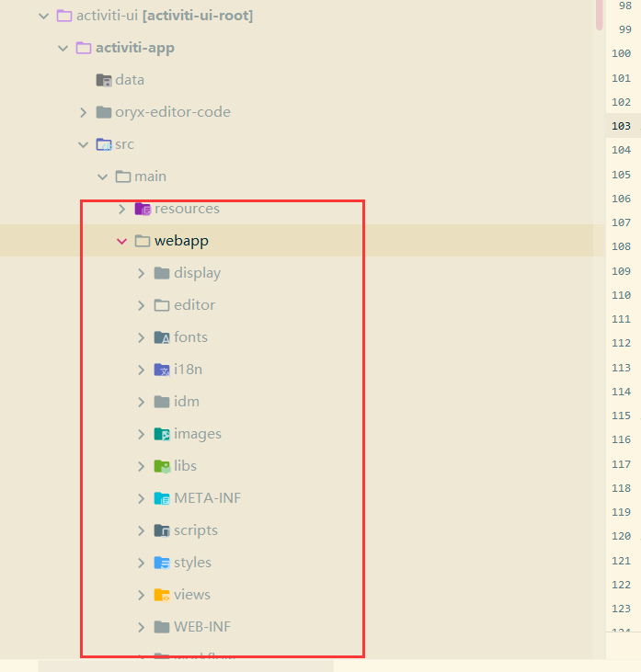Click the main folder icon
Image resolution: width=641 pixels, height=672 pixels.
click(x=123, y=177)
